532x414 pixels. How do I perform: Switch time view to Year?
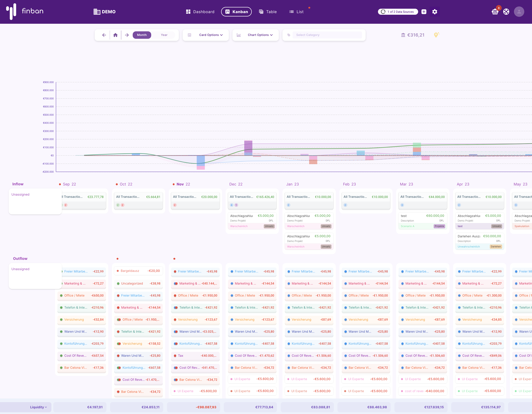tap(164, 35)
